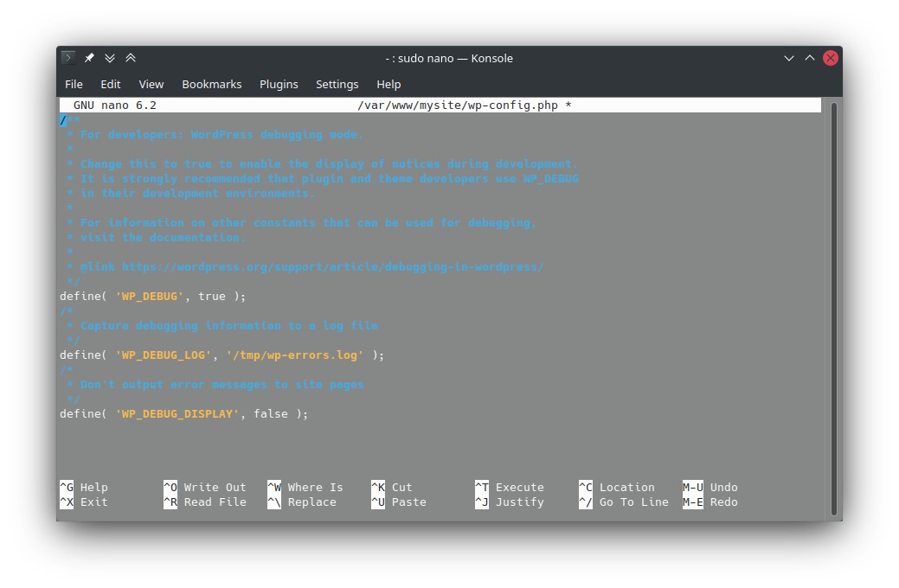Maximize the Konsole window
899x588 pixels.
coord(810,58)
